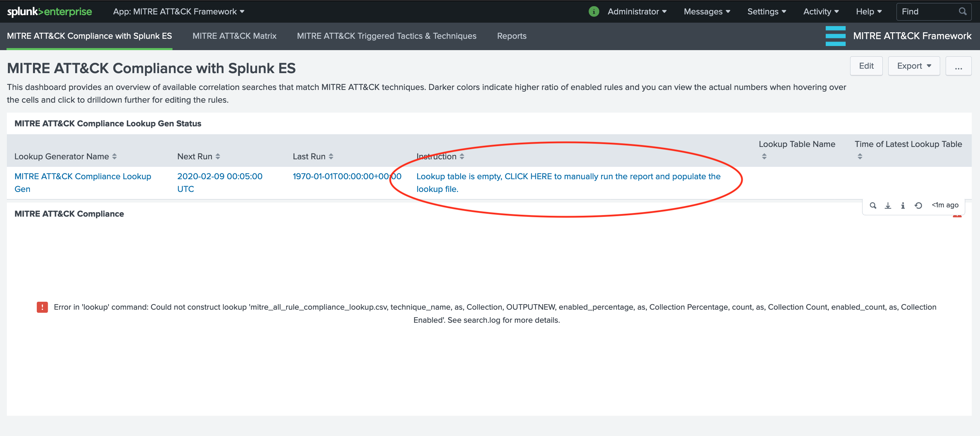980x436 pixels.
Task: Toggle sorting on Last Run column
Action: [x=331, y=156]
